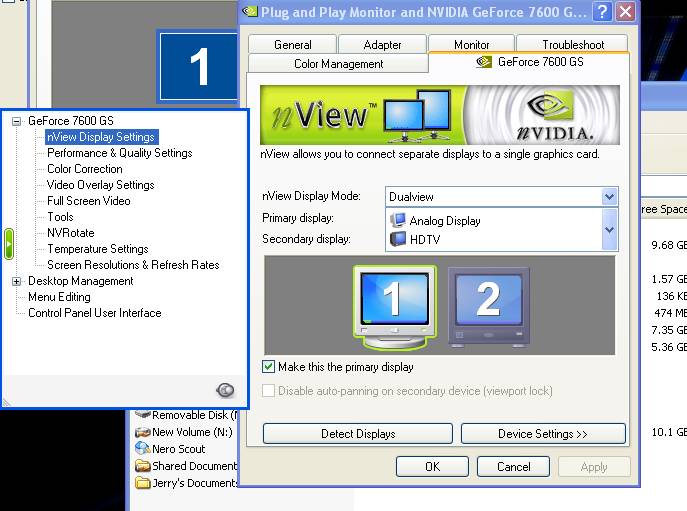Toggle Disable auto-panning on secondary device checkbox
Screen dimensions: 687x511
pos(268,390)
